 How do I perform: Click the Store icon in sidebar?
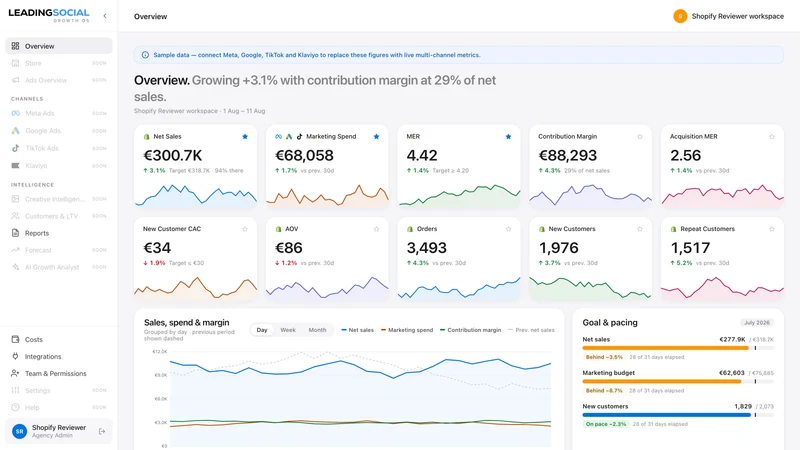(15, 63)
